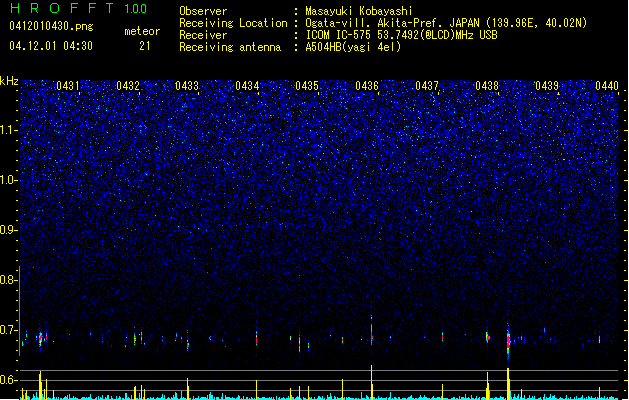Click the HROFFT 1.0.0 title text

pos(79,8)
